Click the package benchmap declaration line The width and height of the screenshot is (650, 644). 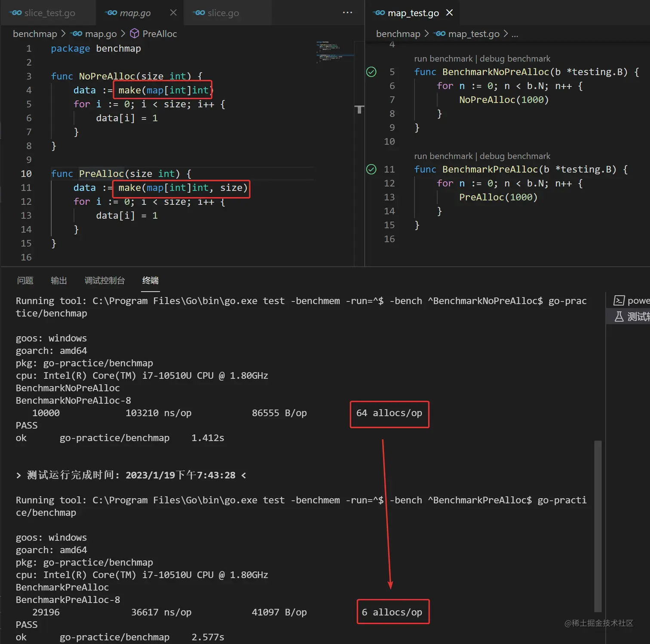click(96, 49)
